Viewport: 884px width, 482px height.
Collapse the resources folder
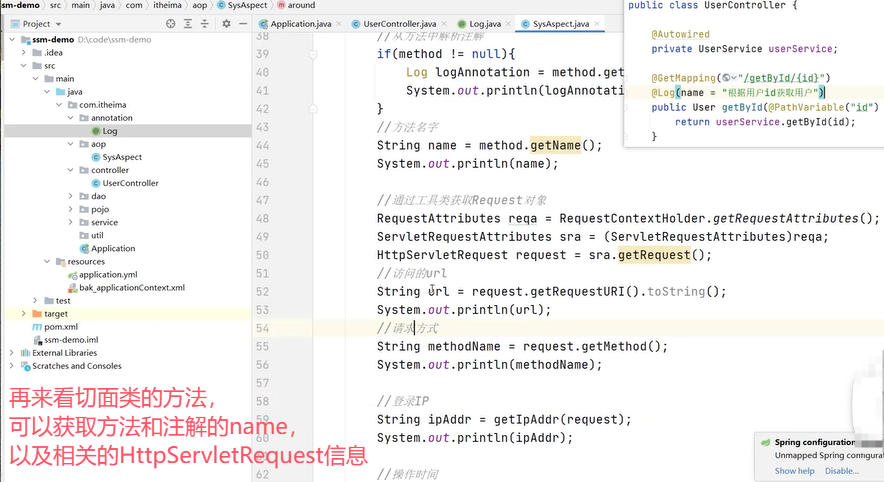click(x=47, y=261)
